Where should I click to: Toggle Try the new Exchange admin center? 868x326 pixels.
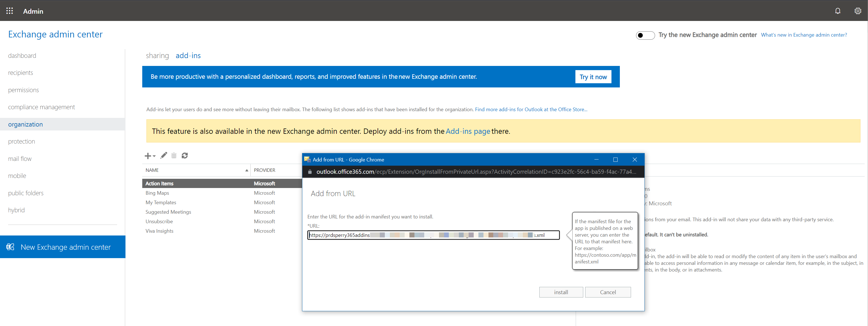tap(645, 35)
